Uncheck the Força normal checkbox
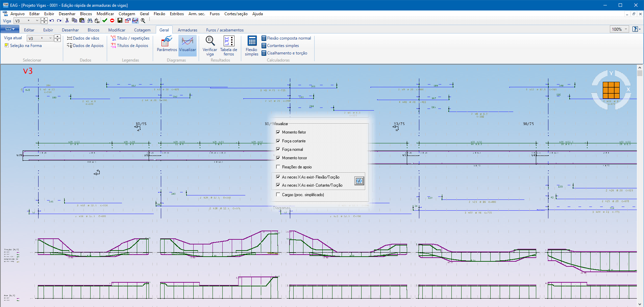Screen dimensions: 644x307 point(278,149)
